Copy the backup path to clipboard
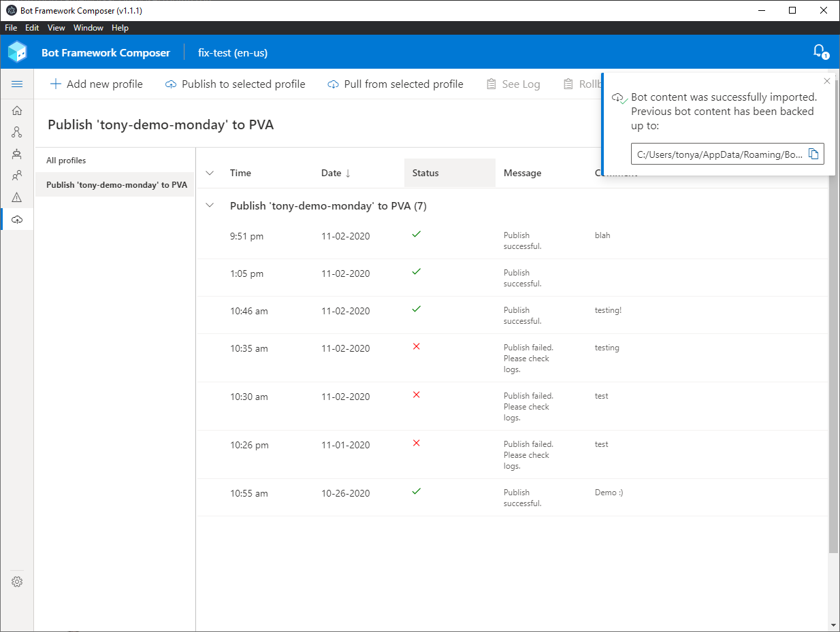 point(813,154)
